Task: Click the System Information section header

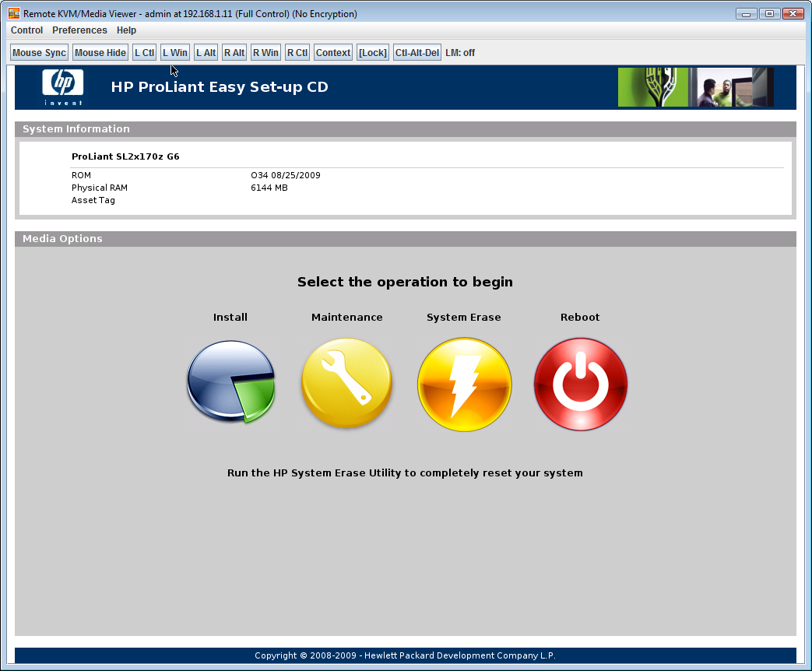Action: click(406, 129)
